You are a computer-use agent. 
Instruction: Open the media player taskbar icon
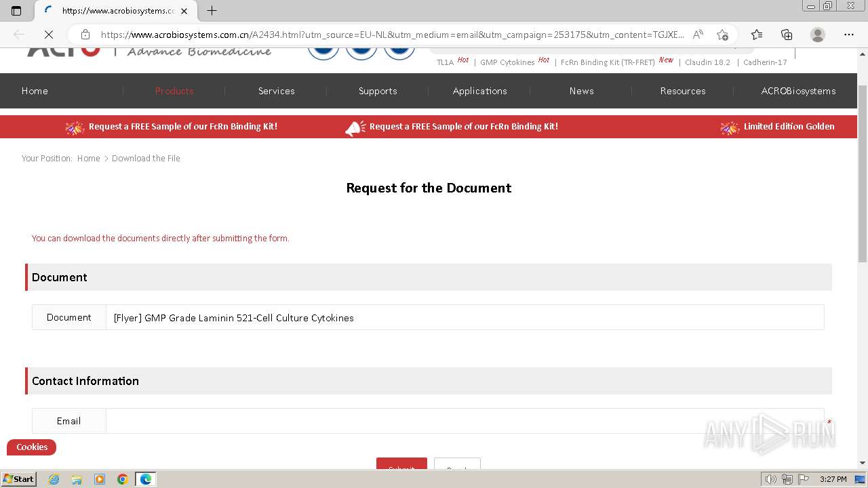click(100, 479)
